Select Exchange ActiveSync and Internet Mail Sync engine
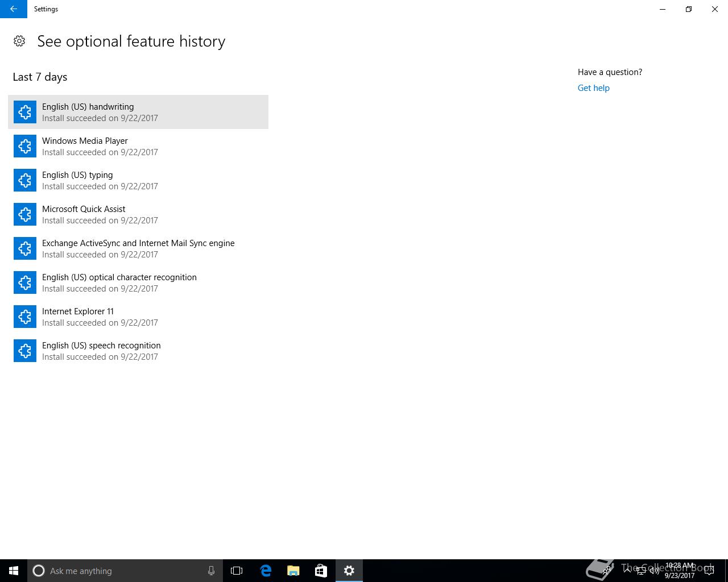This screenshot has height=582, width=728. [x=138, y=248]
